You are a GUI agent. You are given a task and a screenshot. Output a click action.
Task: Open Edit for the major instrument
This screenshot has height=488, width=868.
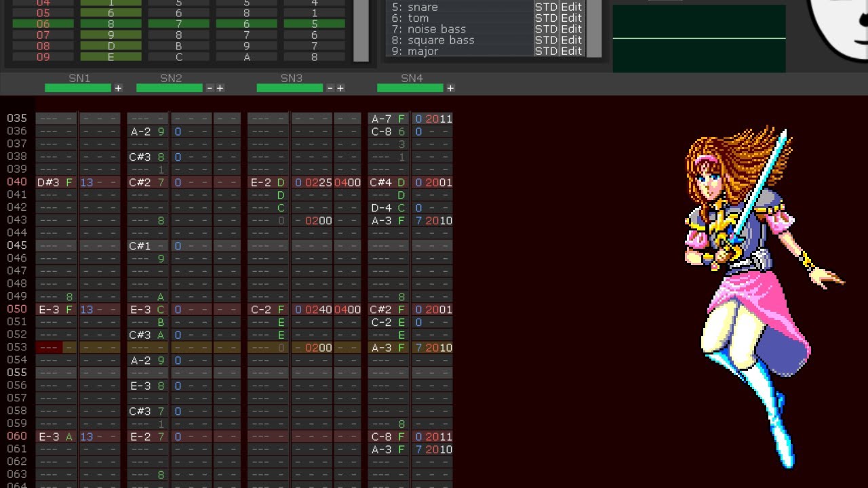(572, 51)
